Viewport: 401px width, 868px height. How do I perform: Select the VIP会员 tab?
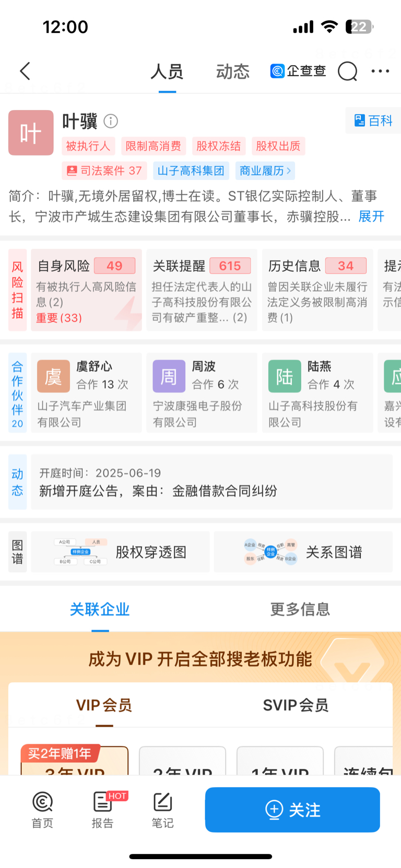click(x=104, y=705)
